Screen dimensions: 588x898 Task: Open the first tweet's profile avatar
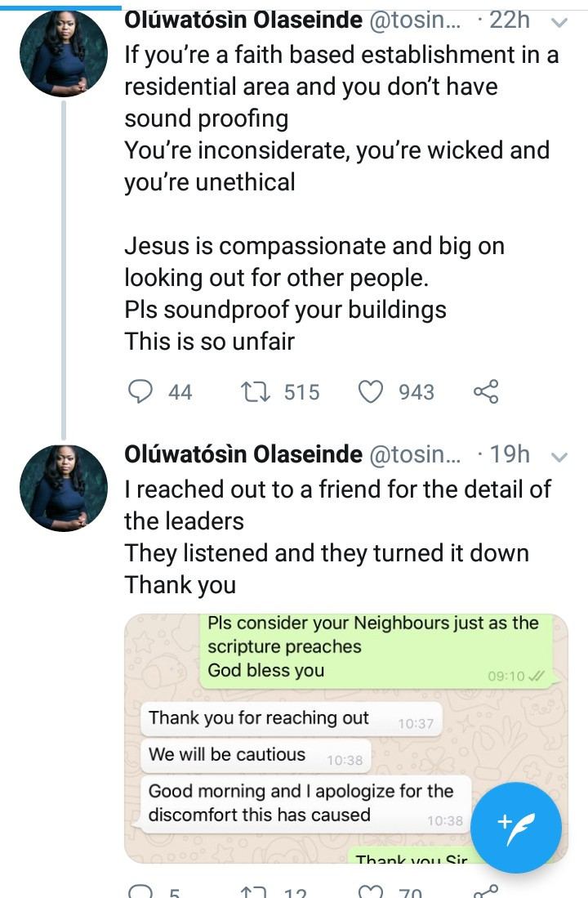coord(64,52)
